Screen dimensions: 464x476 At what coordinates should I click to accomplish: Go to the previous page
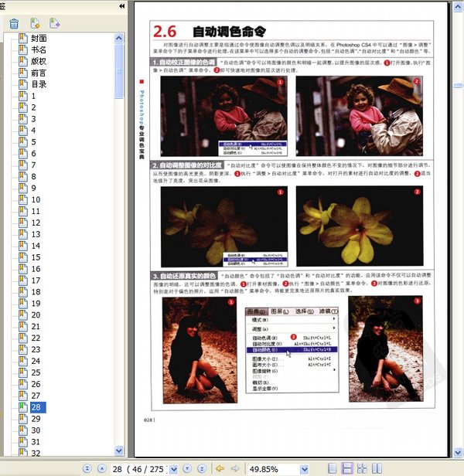point(101,468)
